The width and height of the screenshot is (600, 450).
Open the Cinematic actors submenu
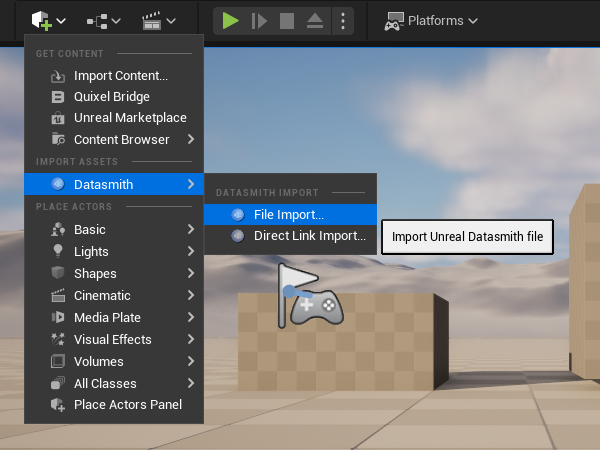click(114, 295)
